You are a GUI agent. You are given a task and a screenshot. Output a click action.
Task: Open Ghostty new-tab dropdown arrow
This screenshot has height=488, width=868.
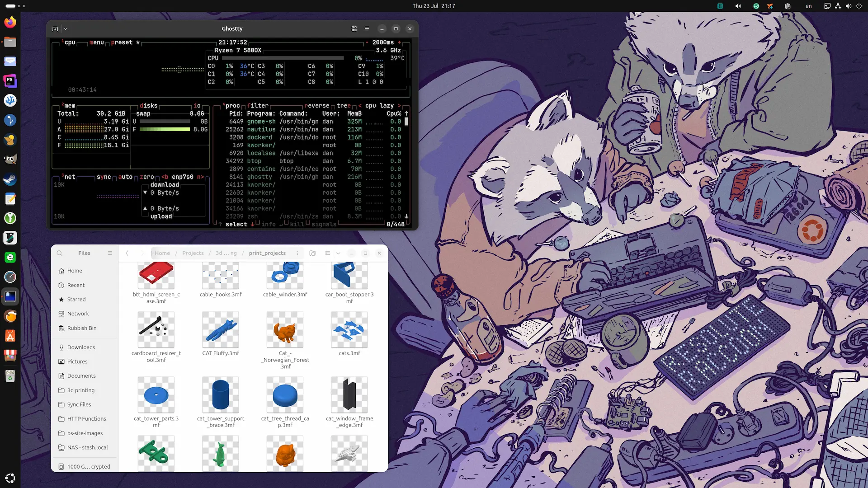coord(66,29)
